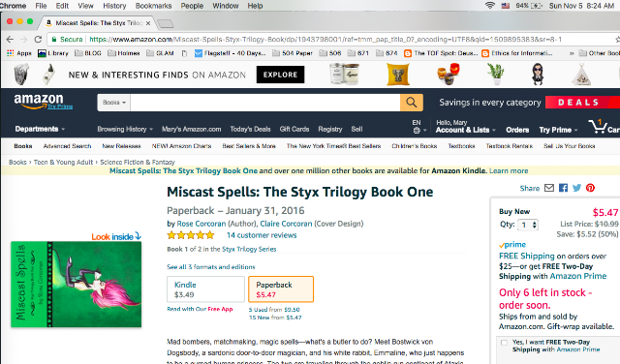
Task: Expand the Departments dropdown menu
Action: pyautogui.click(x=40, y=129)
